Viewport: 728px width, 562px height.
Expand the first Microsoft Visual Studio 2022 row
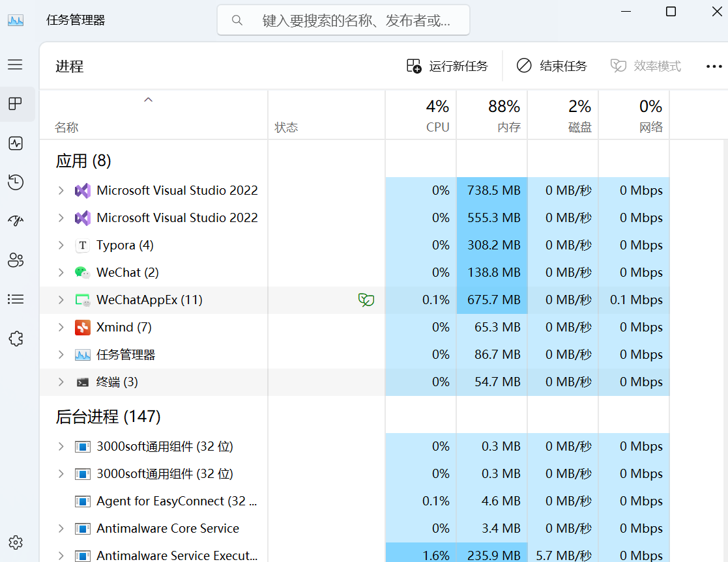tap(61, 190)
